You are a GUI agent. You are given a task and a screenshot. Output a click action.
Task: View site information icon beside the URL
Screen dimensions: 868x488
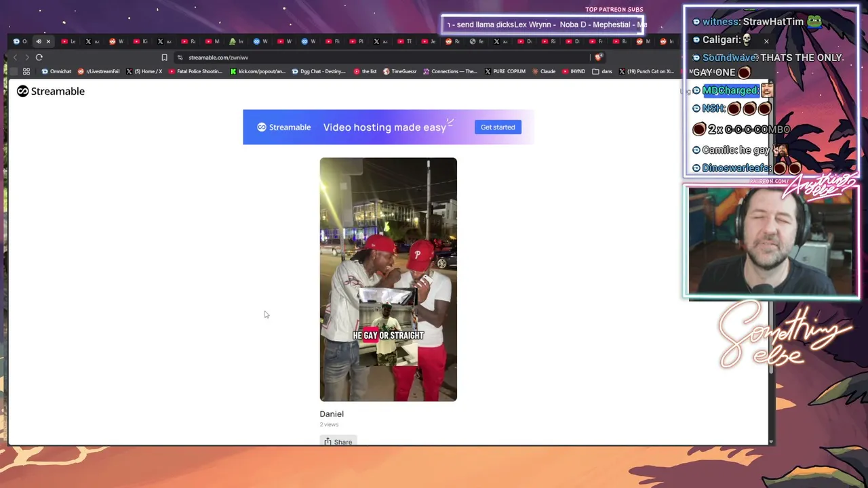click(x=180, y=58)
